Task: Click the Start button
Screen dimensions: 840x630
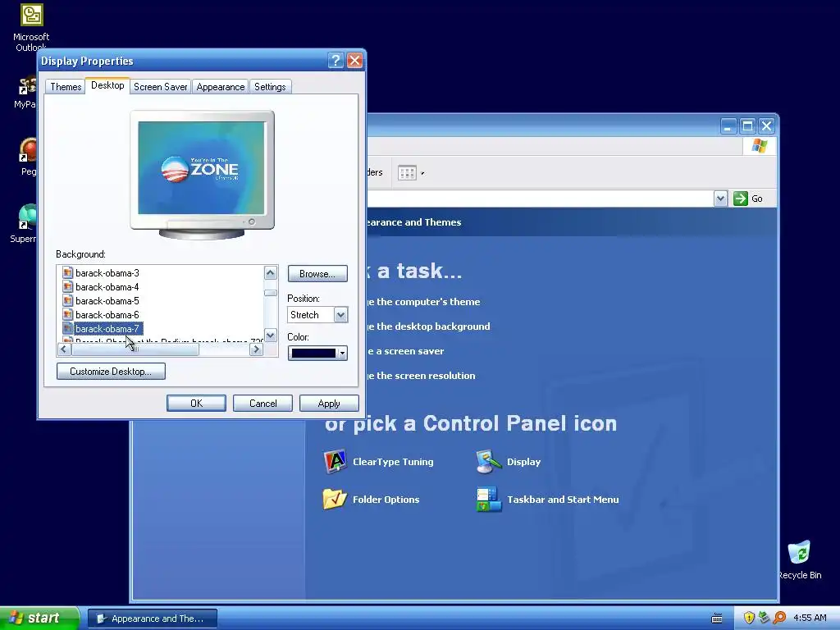Action: (x=39, y=618)
